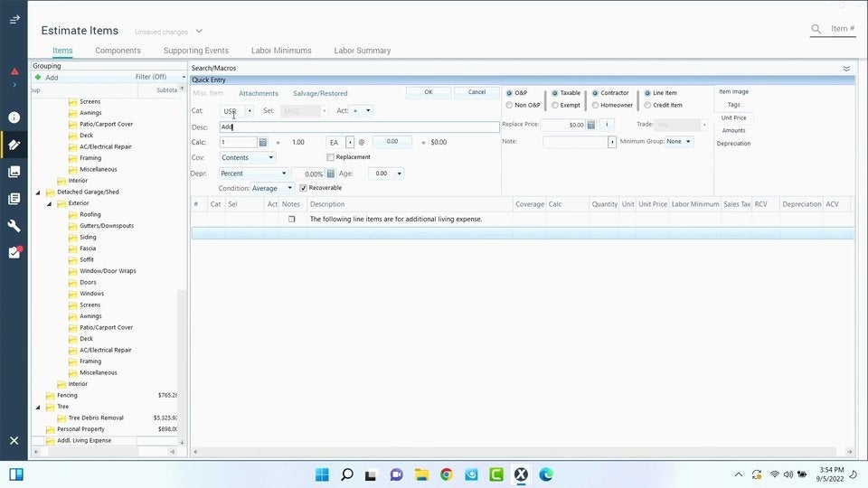Check the Replacement checkbox
This screenshot has height=488, width=868.
click(x=331, y=157)
